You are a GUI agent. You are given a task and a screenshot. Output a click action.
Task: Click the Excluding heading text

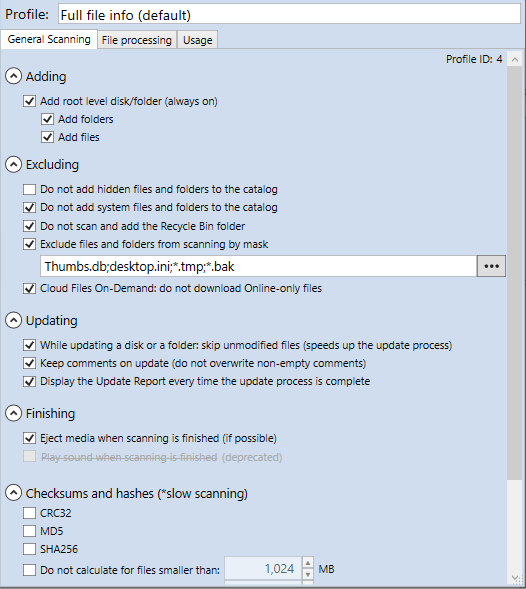52,165
